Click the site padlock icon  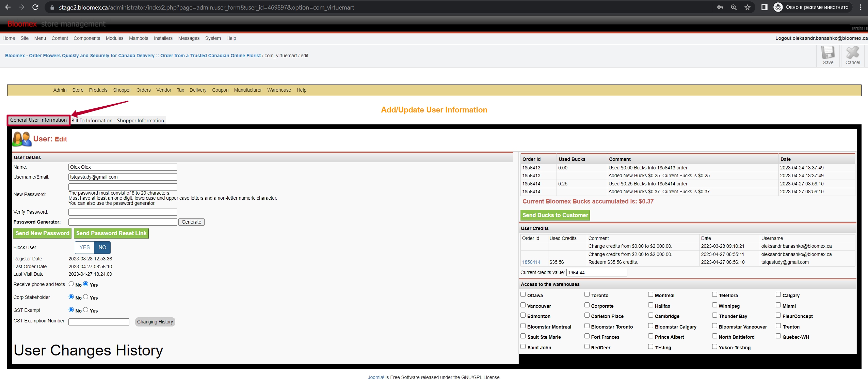[x=52, y=7]
